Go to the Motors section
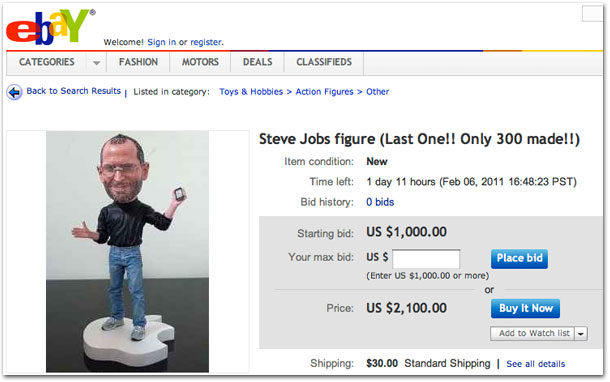 [200, 62]
